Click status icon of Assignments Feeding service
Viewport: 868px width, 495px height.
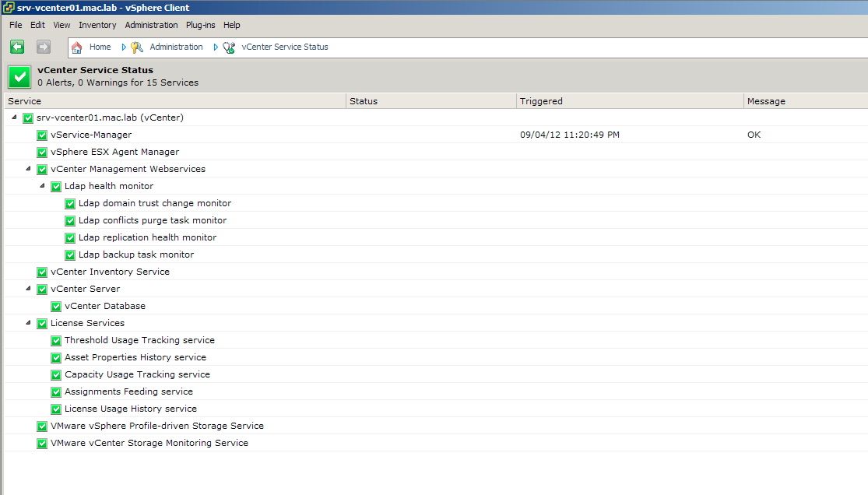(x=56, y=392)
